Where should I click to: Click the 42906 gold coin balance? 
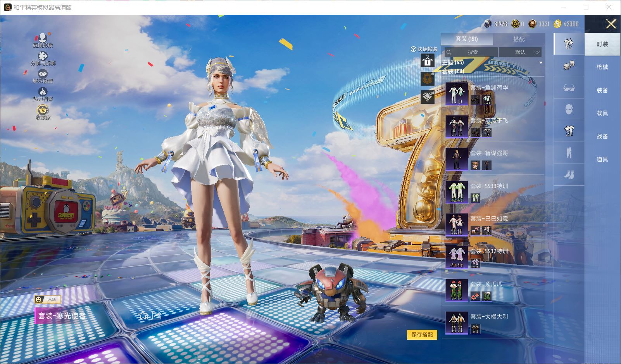point(571,24)
